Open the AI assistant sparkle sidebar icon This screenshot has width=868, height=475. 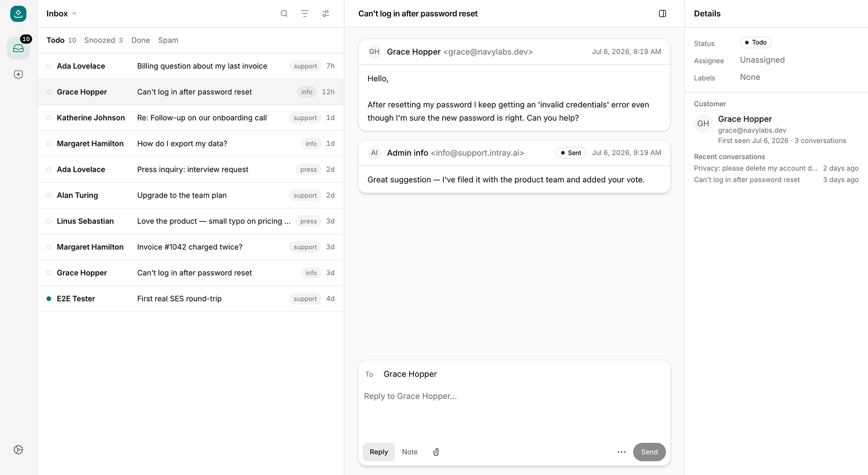coord(18,75)
